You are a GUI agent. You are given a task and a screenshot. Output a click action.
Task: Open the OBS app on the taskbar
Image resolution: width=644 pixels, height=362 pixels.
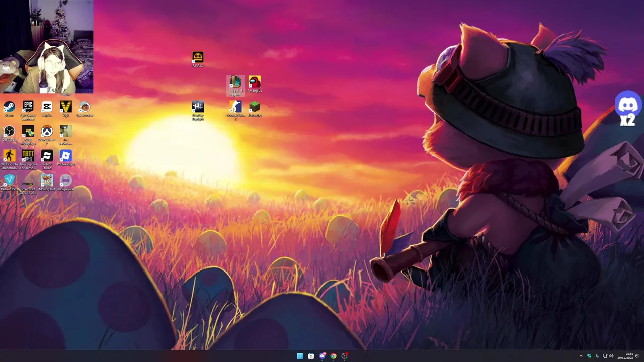tap(344, 356)
